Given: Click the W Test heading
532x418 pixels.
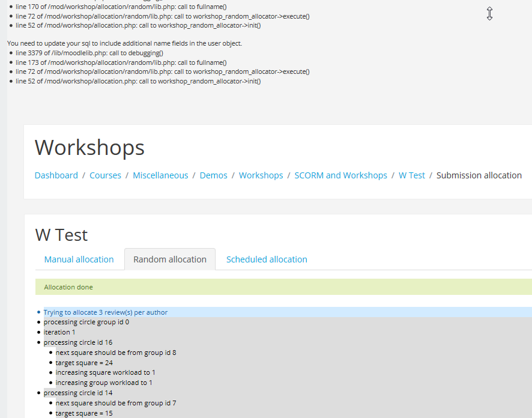Looking at the screenshot, I should point(61,235).
